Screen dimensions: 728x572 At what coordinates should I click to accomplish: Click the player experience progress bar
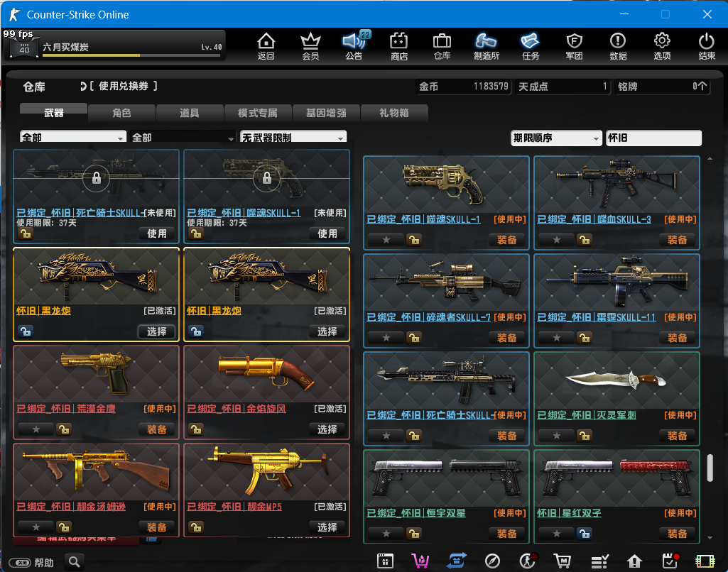[x=131, y=55]
